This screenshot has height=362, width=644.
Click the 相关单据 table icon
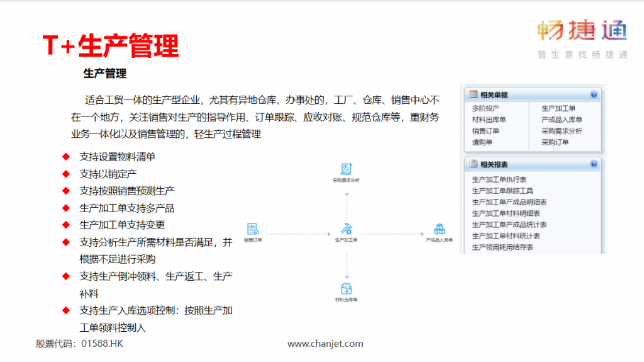pos(473,95)
